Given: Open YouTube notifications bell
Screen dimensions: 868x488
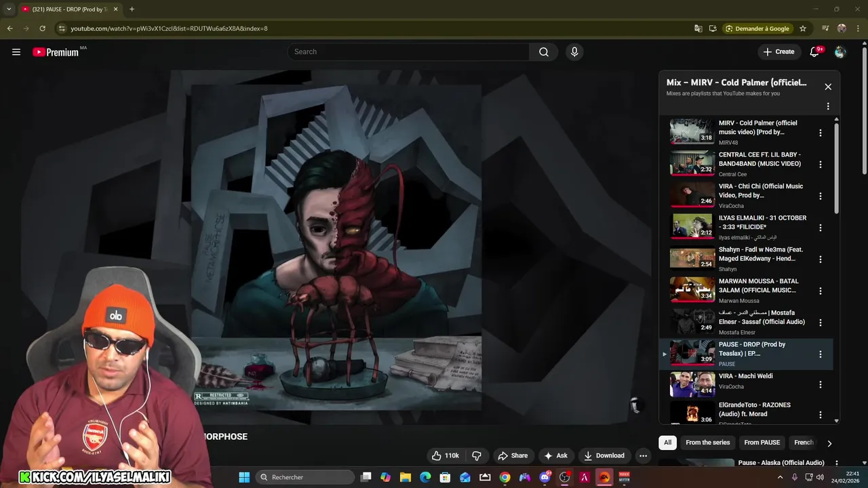Looking at the screenshot, I should tap(815, 52).
